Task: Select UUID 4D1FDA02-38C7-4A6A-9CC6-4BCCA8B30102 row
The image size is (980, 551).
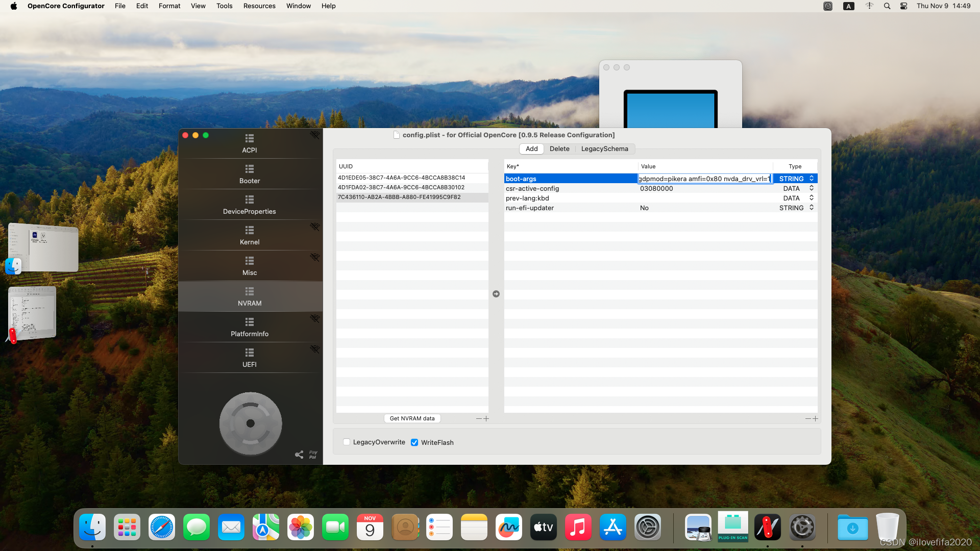Action: (x=401, y=187)
